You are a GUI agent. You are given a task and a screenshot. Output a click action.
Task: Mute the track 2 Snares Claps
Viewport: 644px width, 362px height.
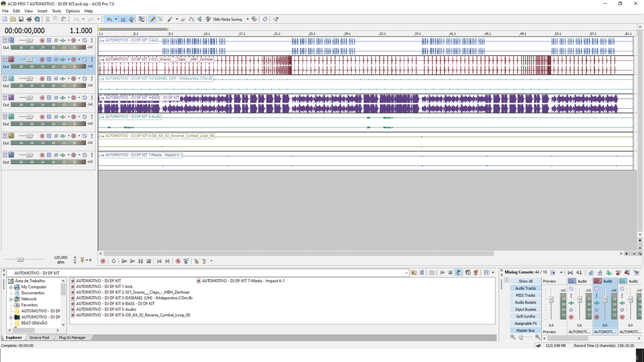[x=85, y=60]
